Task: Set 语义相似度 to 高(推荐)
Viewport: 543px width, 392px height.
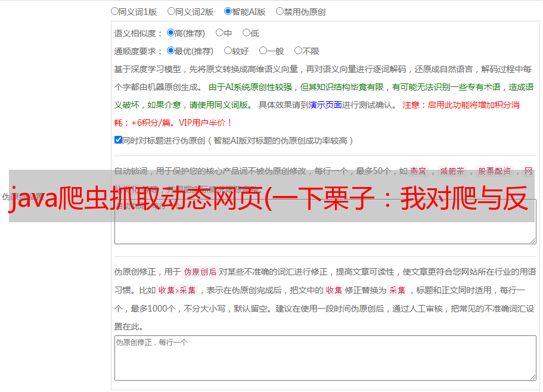Action: [x=170, y=33]
